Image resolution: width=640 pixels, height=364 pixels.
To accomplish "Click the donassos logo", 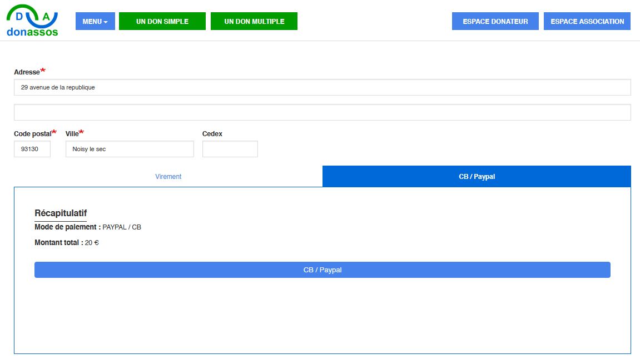I will 32,21.
